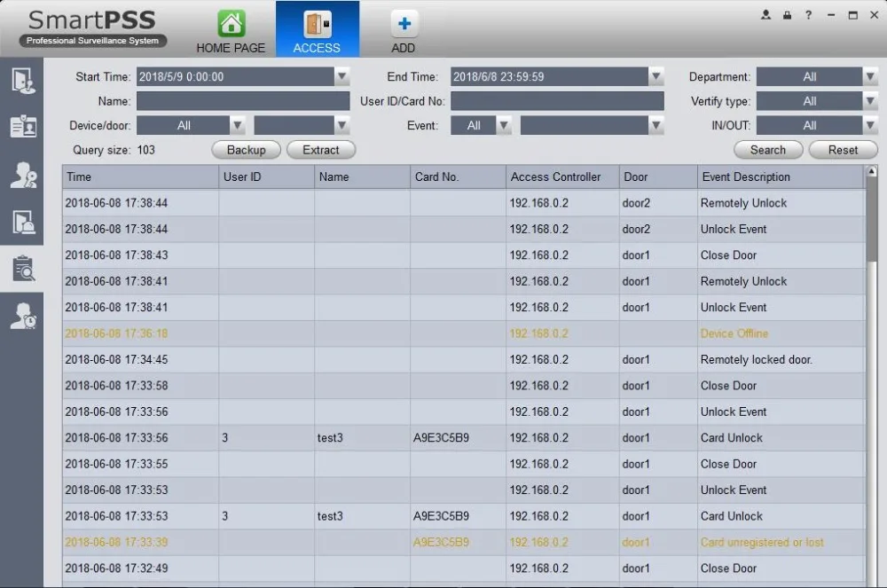Expand the Start Time dropdown arrow

click(x=341, y=76)
